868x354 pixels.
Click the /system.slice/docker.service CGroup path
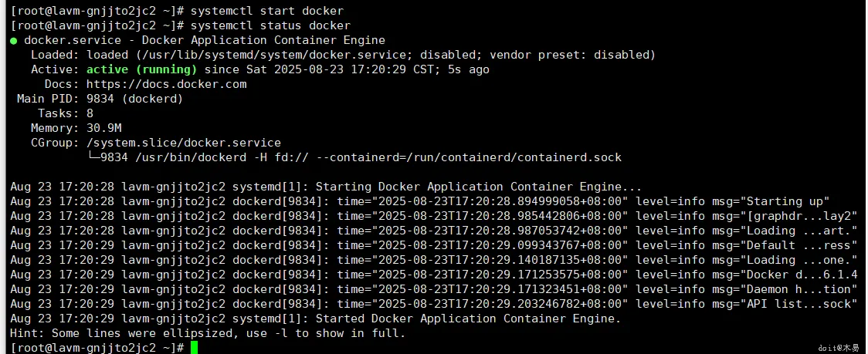coord(184,143)
